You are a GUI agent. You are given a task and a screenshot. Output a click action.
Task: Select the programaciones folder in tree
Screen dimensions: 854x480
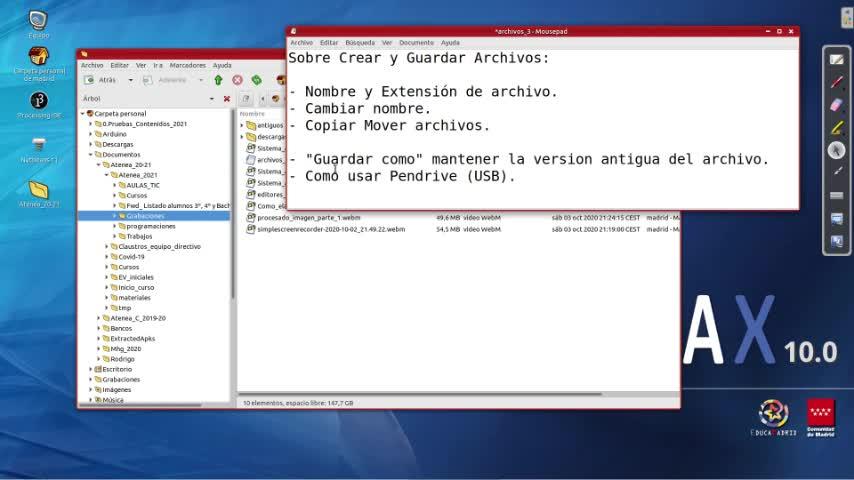coord(150,226)
